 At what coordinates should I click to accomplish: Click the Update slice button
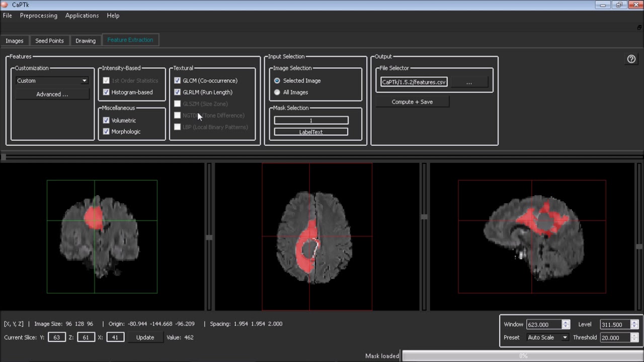145,337
